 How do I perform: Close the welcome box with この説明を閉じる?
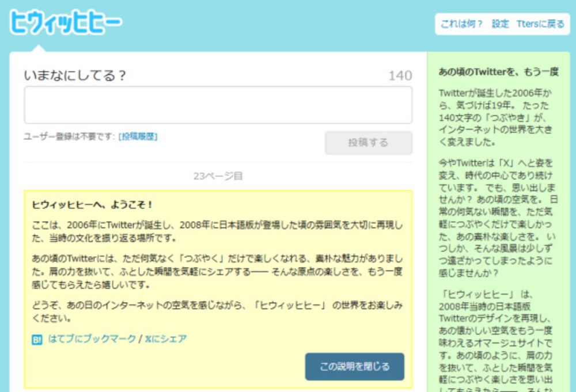coord(354,366)
